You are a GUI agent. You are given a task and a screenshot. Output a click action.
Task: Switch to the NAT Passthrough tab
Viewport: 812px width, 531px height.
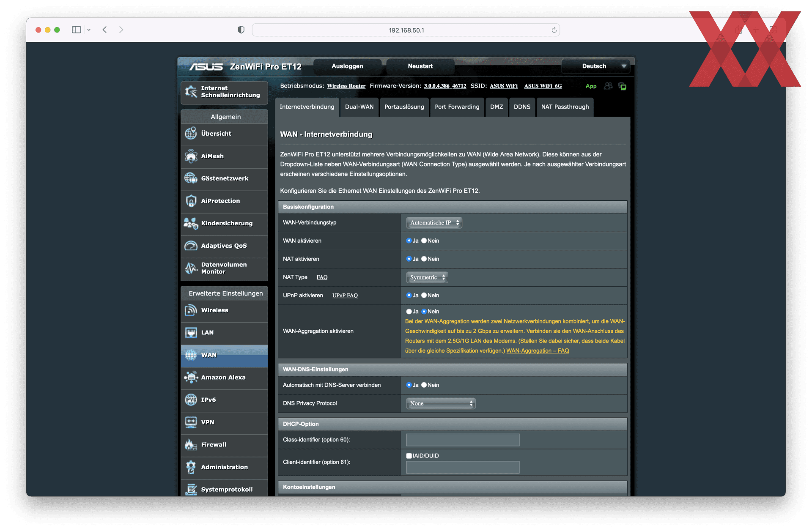click(565, 107)
